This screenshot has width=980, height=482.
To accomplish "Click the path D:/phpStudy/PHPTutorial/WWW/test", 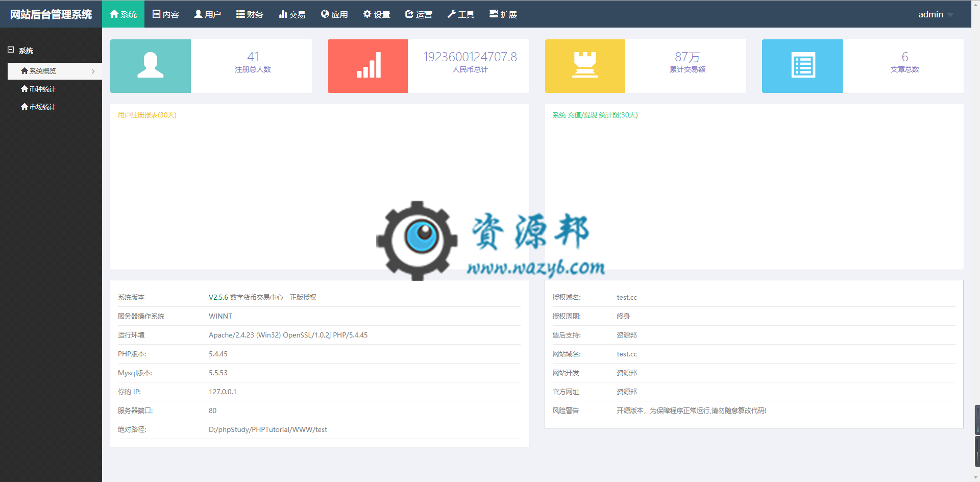I will [268, 429].
